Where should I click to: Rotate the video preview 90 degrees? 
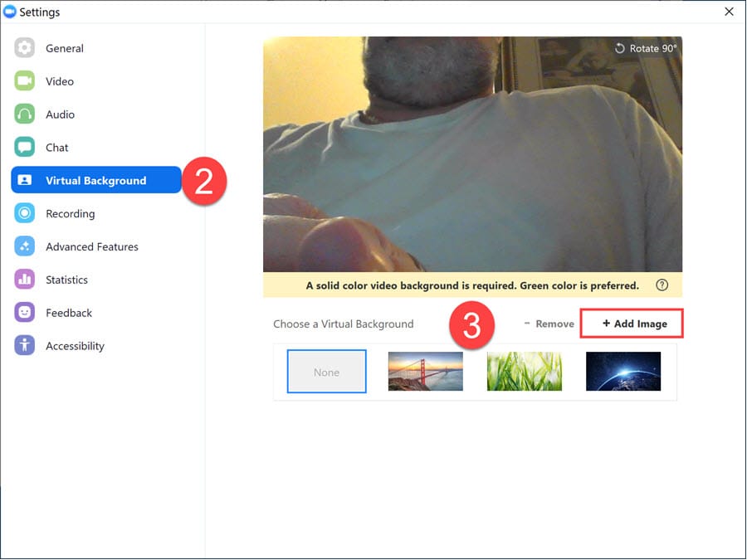click(x=646, y=49)
